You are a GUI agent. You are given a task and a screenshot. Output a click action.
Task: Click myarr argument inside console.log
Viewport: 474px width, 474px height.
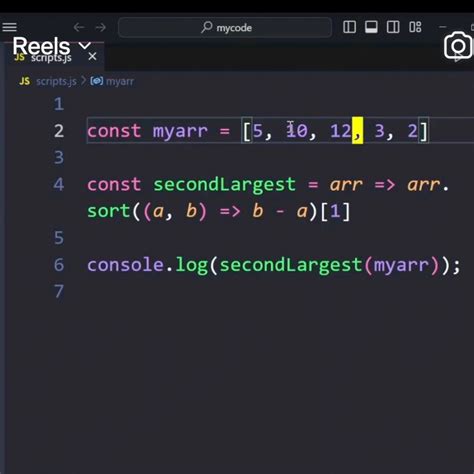(x=401, y=266)
